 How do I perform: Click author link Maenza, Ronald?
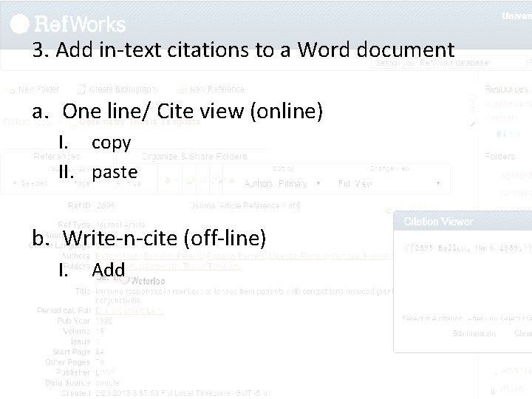pos(299,256)
